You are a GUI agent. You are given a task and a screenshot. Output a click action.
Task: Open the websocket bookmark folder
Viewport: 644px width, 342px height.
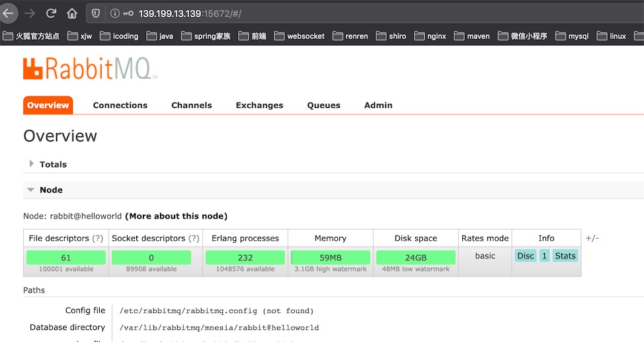click(x=300, y=36)
